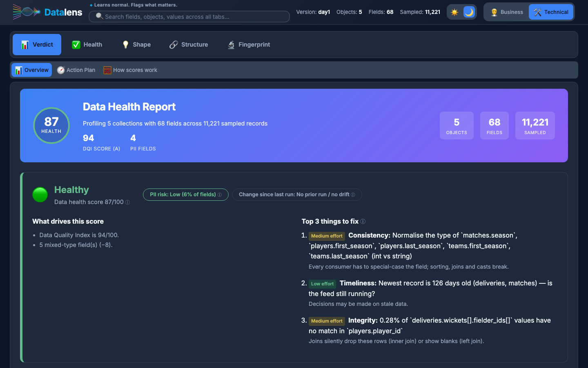The height and width of the screenshot is (368, 588).
Task: Click the Timeliness fix item heading
Action: coord(358,283)
